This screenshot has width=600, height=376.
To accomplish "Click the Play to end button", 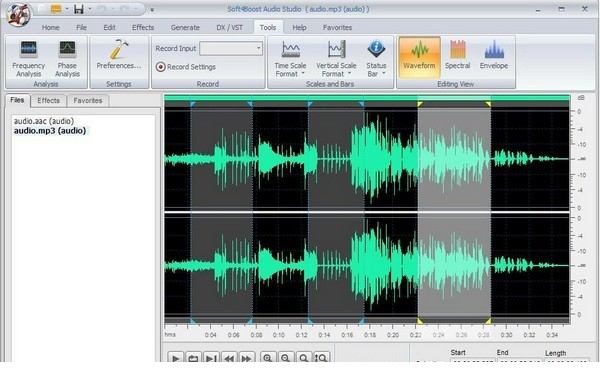I will point(211,358).
